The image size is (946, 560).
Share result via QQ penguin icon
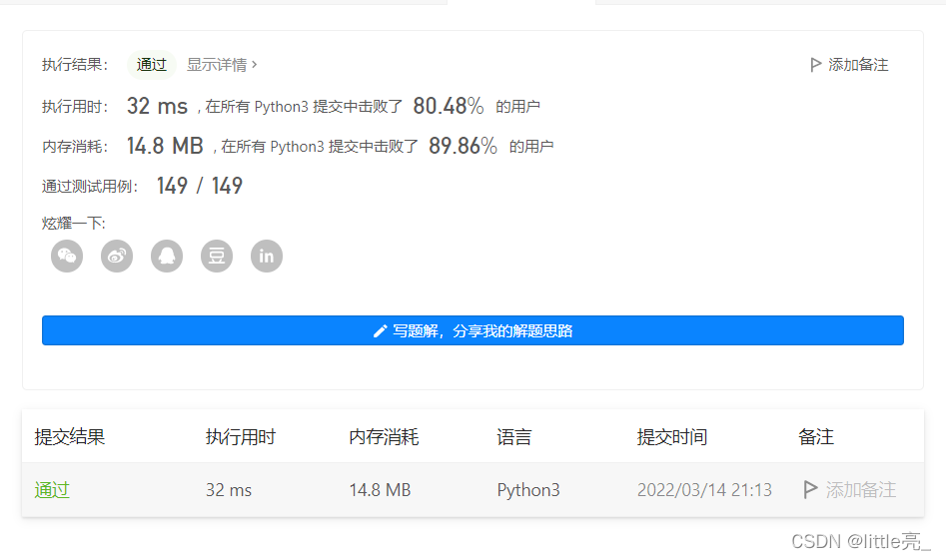point(167,257)
